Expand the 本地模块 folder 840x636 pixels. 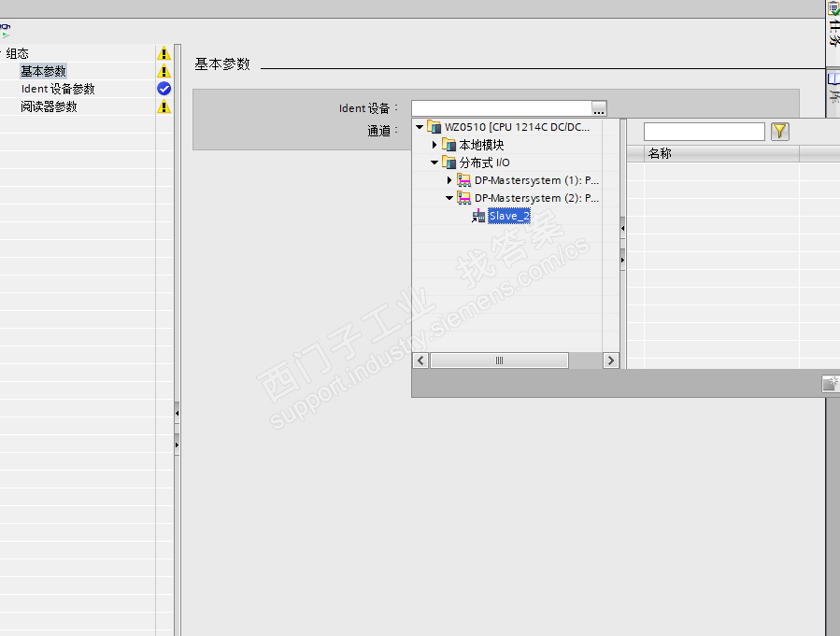434,145
